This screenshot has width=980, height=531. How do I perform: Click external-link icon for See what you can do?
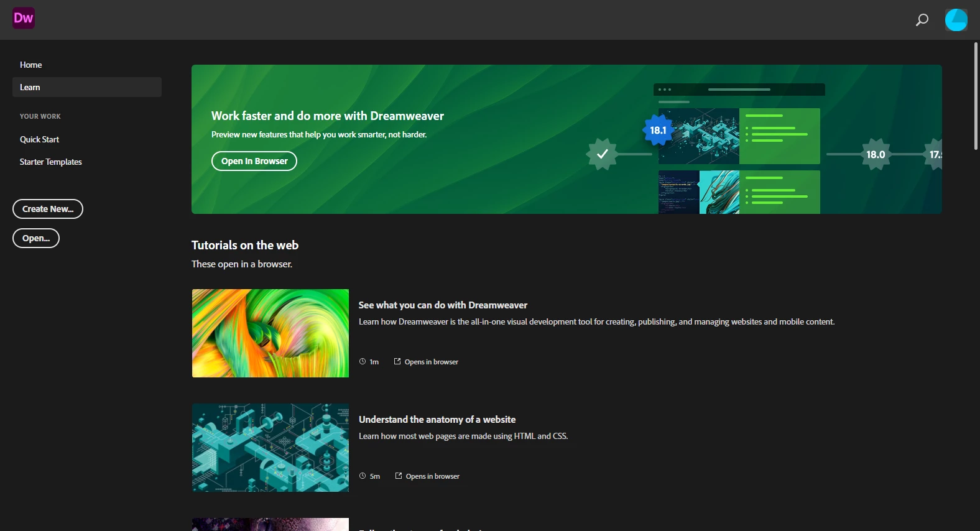(x=397, y=361)
